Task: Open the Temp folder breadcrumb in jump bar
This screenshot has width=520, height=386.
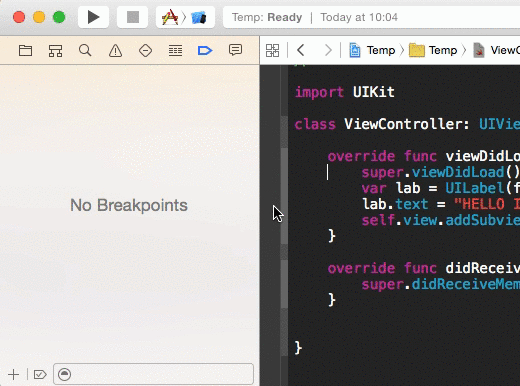Action: tap(433, 50)
